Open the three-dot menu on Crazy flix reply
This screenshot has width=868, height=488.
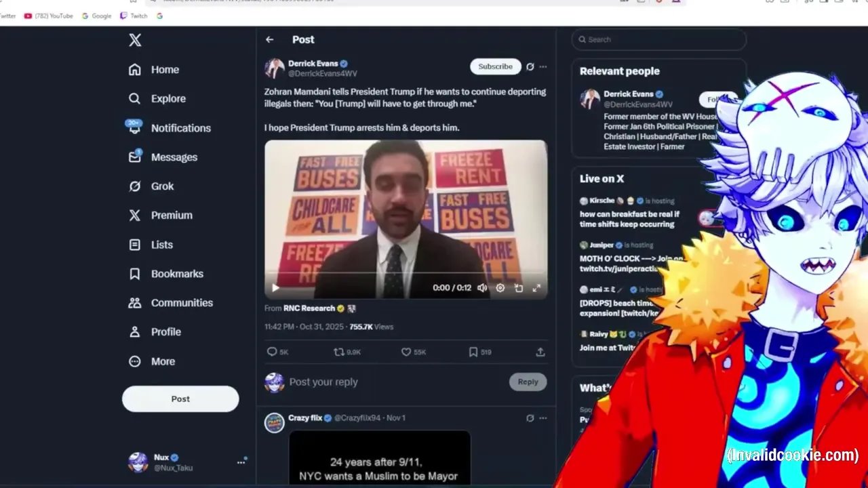tap(542, 418)
